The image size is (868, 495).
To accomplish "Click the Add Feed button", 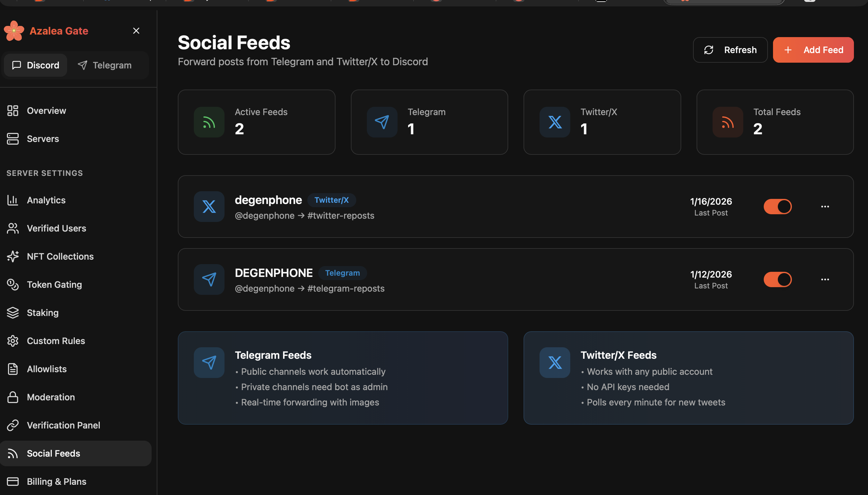I will click(x=813, y=50).
